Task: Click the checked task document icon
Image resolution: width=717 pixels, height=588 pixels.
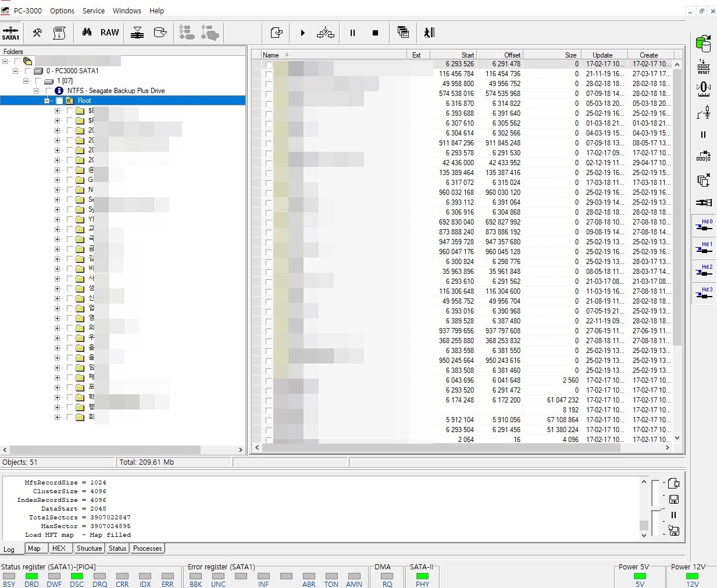Action: click(x=277, y=33)
